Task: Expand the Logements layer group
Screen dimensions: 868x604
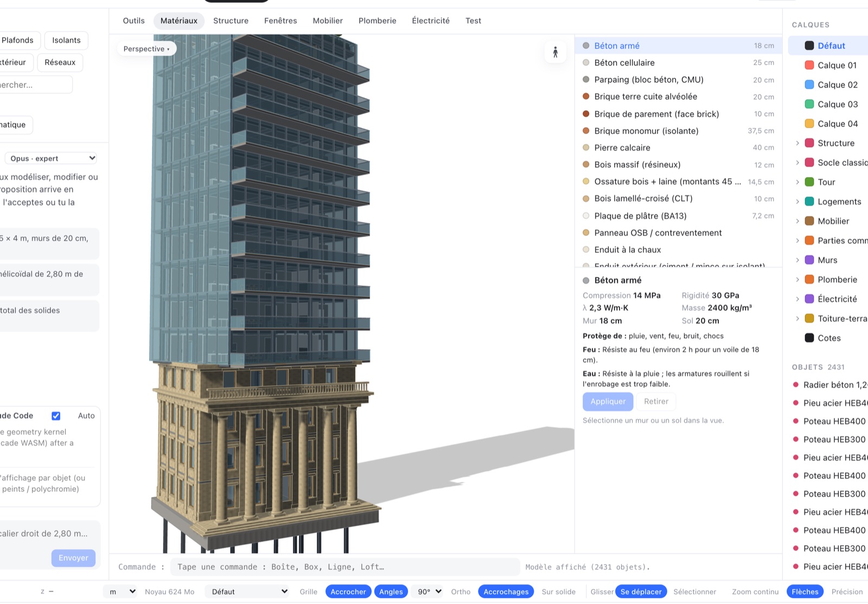Action: [x=797, y=201]
